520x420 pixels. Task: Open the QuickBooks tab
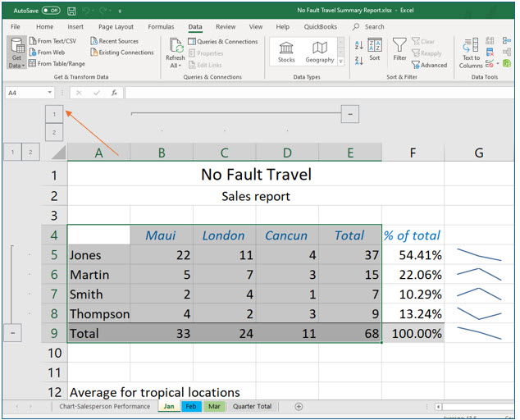[x=321, y=26]
